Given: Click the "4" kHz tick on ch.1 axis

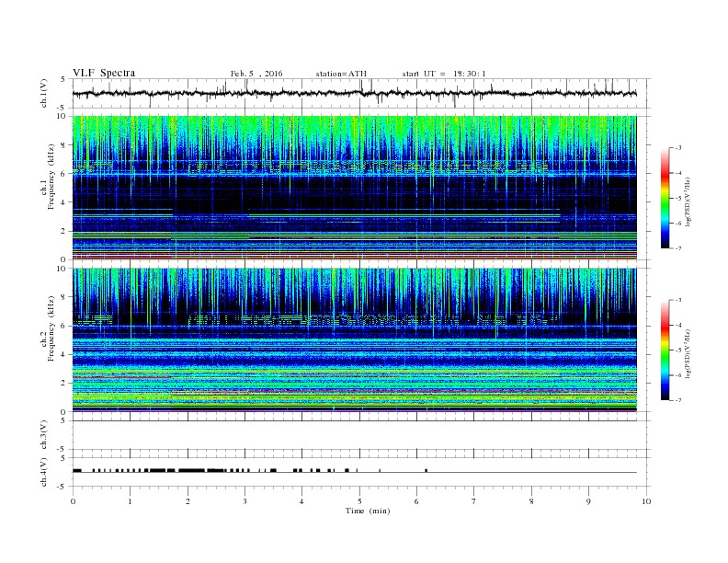Looking at the screenshot, I should click(x=64, y=202).
